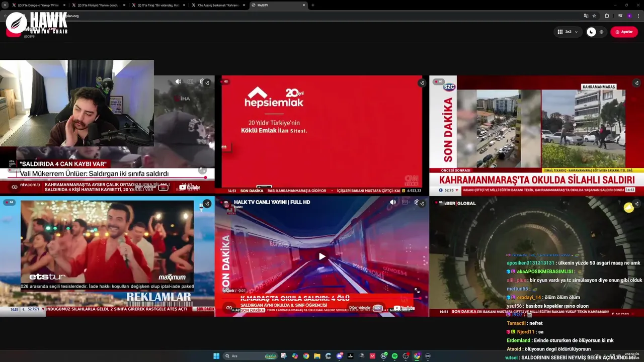Swap the Haber Global stream tile
This screenshot has height=362, width=644.
[x=636, y=204]
